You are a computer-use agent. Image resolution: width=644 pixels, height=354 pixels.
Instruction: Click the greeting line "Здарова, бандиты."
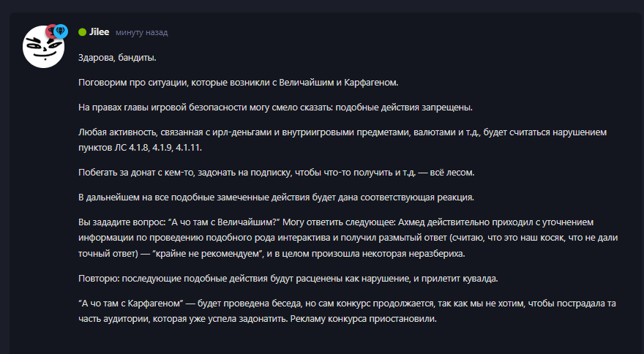118,58
